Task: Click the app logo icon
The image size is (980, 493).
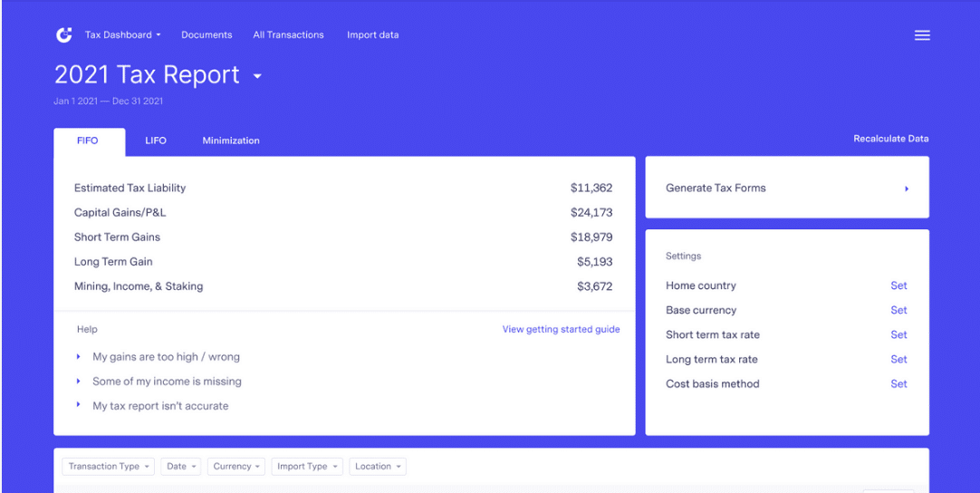Action: pos(63,35)
